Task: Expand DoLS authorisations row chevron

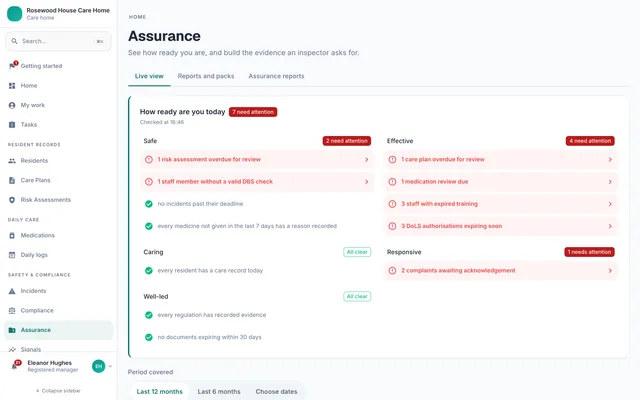Action: [610, 226]
